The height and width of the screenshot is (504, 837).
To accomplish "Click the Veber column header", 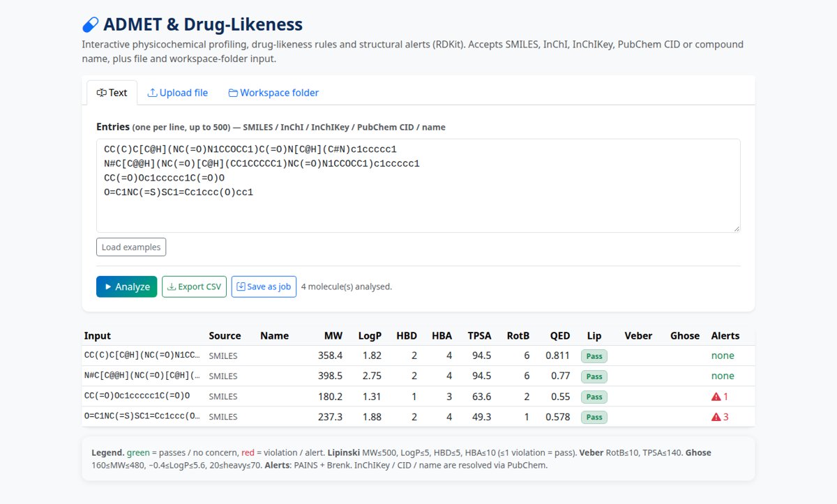I will coord(638,335).
